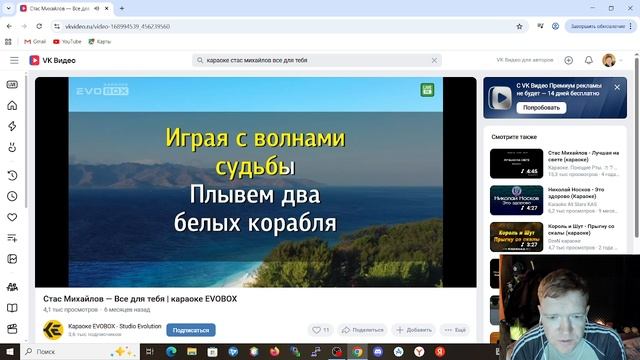Viewport: 640px width, 360px height.
Task: Open File Explorer from taskbar
Action: click(x=192, y=351)
